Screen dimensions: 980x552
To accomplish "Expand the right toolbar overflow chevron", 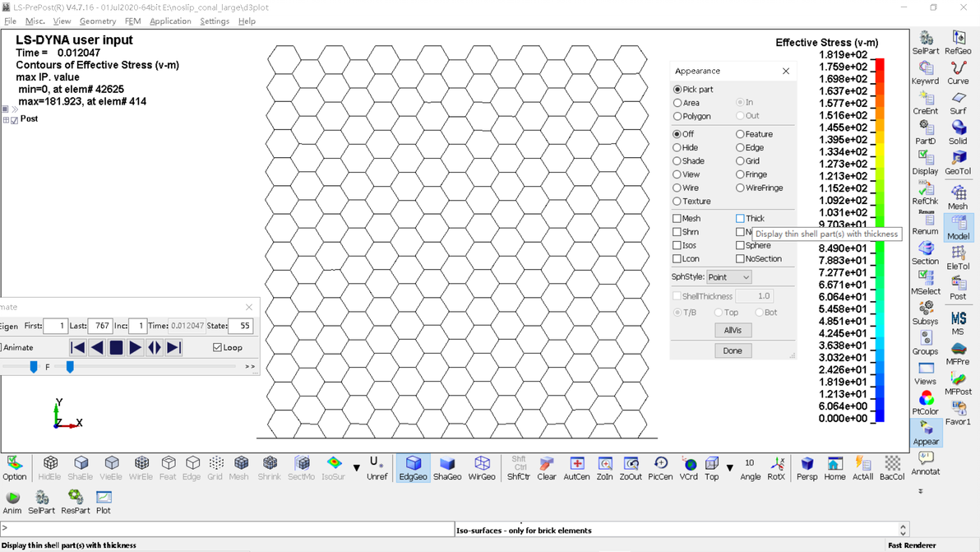I will click(921, 491).
